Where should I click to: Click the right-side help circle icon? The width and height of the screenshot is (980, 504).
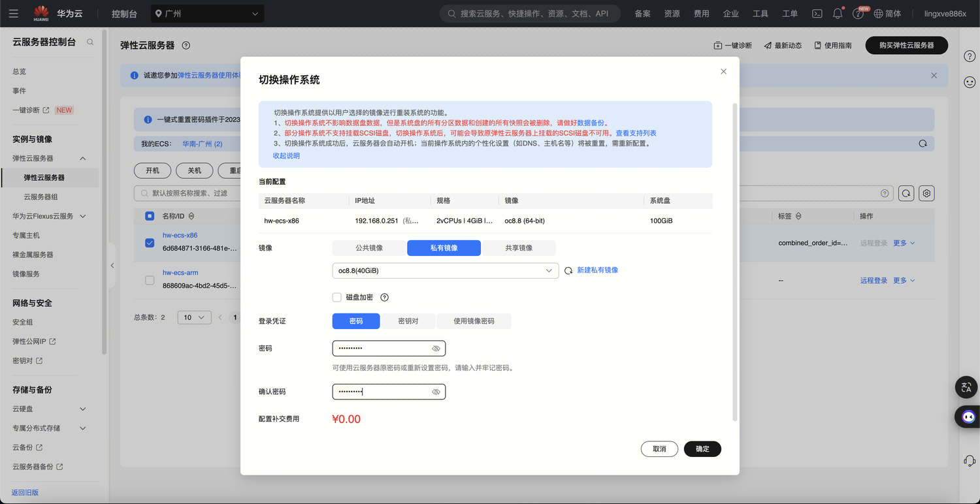[x=970, y=56]
